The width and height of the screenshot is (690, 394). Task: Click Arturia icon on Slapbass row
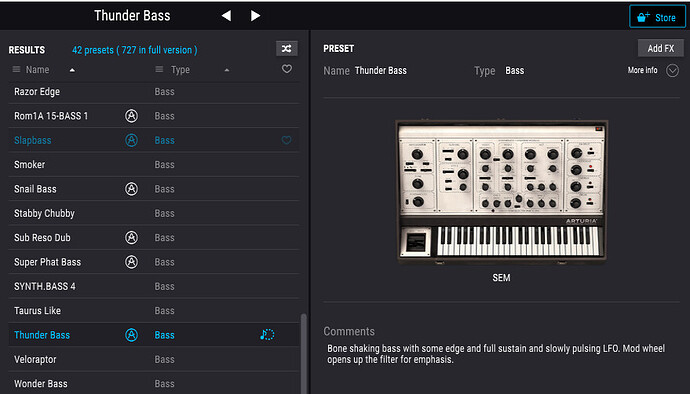click(x=131, y=140)
